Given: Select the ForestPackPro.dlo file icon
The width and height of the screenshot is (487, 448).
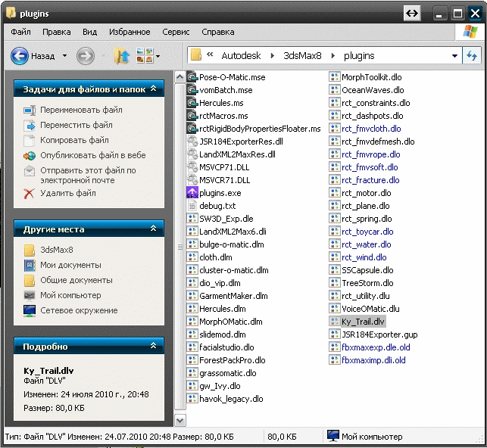Looking at the screenshot, I should 192,360.
